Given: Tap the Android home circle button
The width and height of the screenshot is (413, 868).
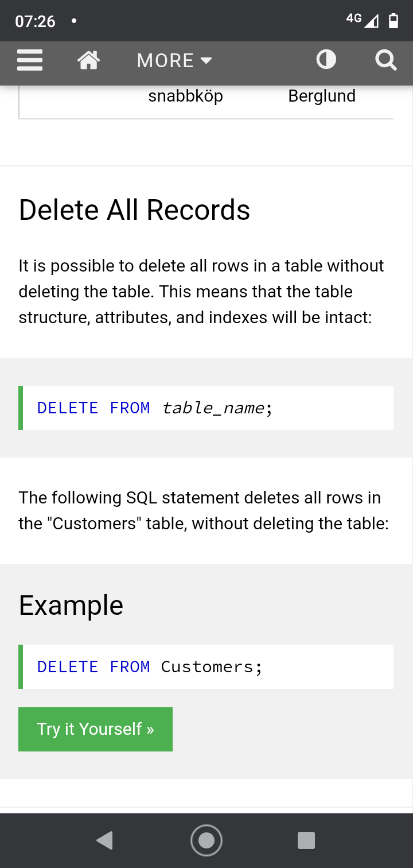Looking at the screenshot, I should (x=206, y=840).
